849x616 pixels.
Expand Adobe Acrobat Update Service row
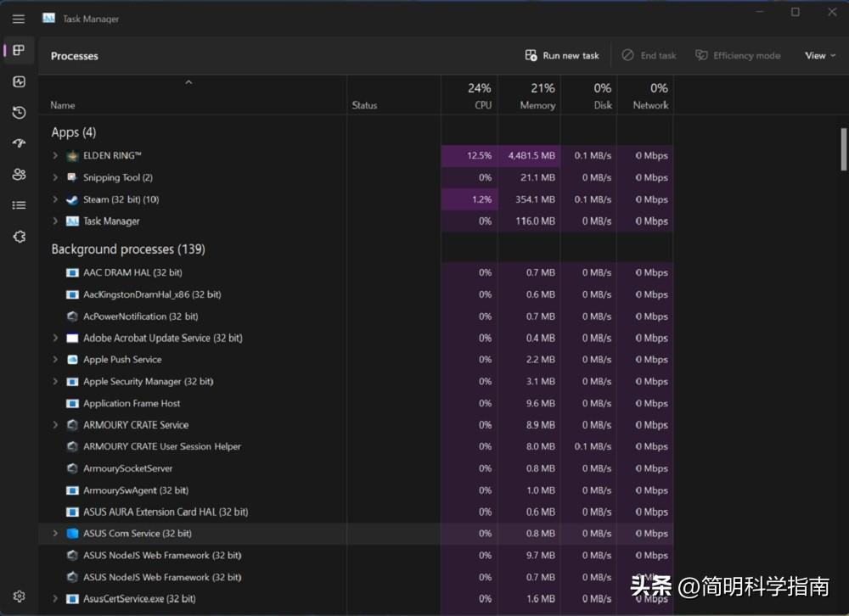[x=55, y=338]
